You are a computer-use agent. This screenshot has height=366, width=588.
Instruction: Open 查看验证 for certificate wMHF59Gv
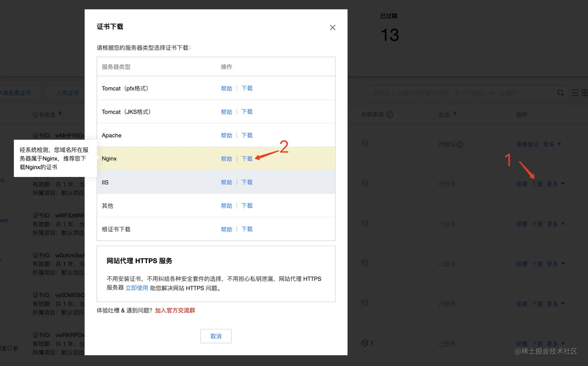(527, 144)
